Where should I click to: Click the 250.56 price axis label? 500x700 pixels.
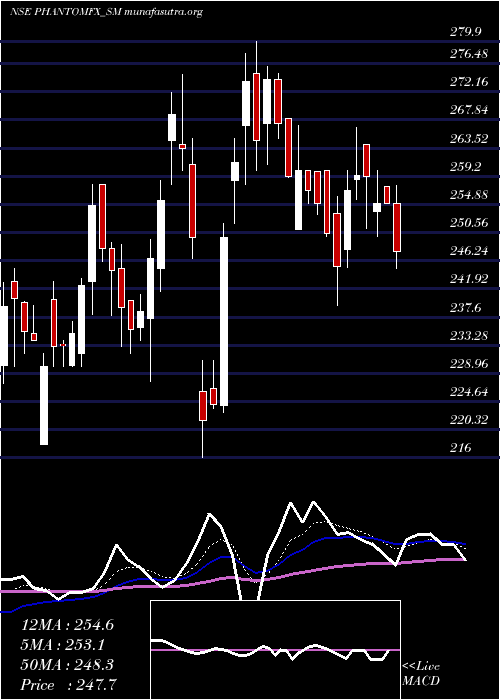click(x=470, y=223)
